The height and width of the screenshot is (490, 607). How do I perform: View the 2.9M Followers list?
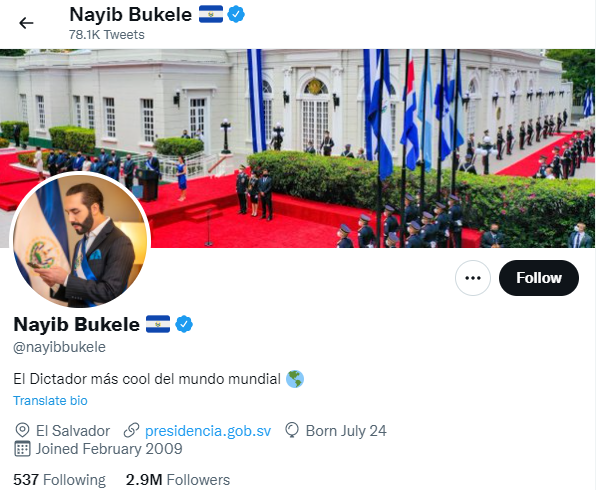[x=178, y=480]
